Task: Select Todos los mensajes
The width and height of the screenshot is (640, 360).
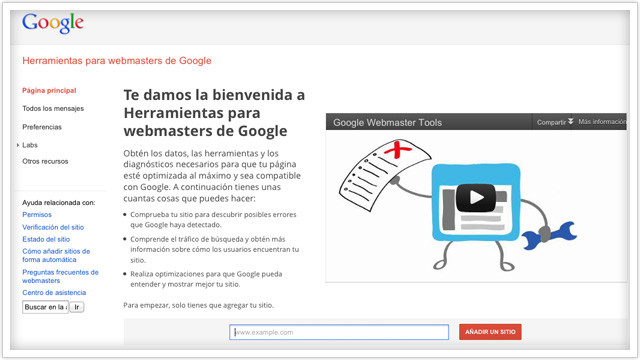Action: point(53,109)
